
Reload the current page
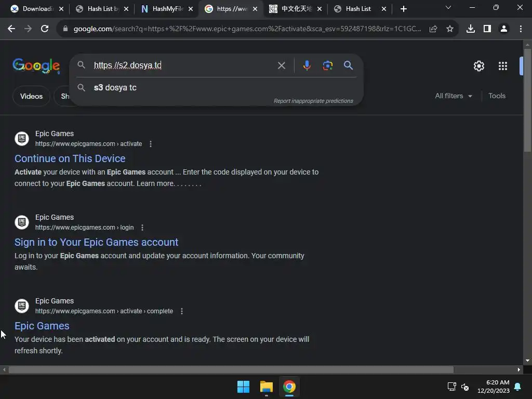point(45,29)
